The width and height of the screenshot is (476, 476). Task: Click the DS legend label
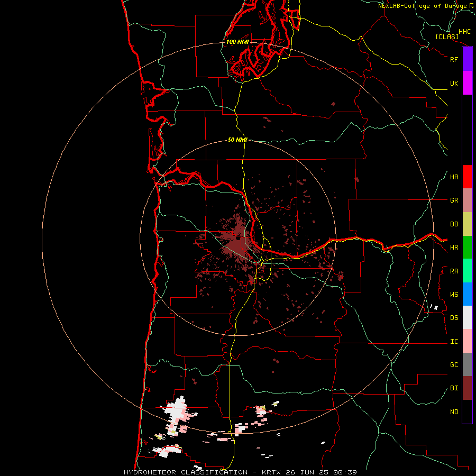click(x=454, y=318)
